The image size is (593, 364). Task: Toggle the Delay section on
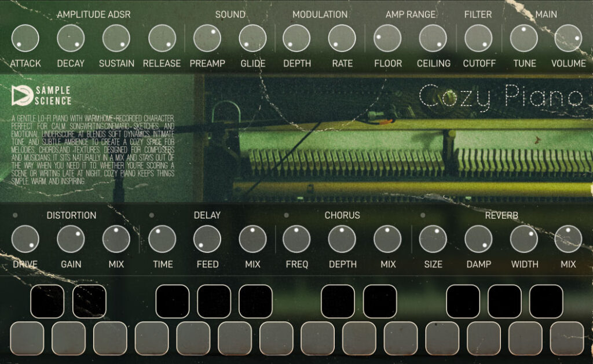click(x=152, y=215)
